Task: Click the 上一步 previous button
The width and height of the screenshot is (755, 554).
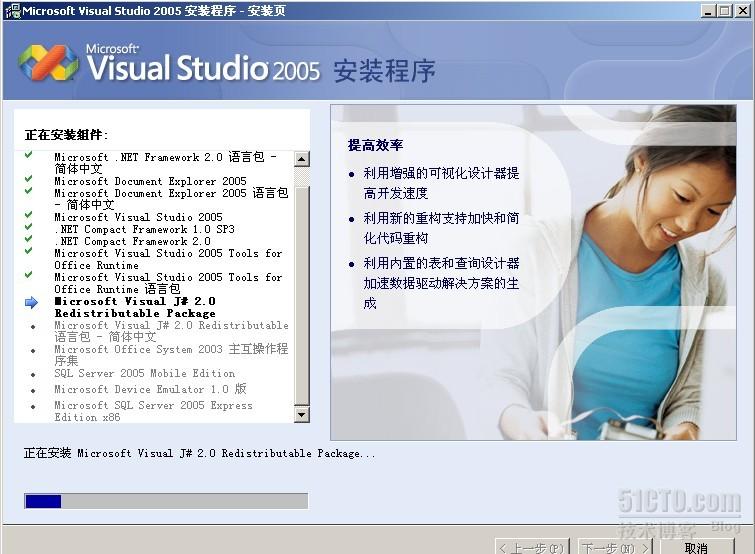Action: 532,547
